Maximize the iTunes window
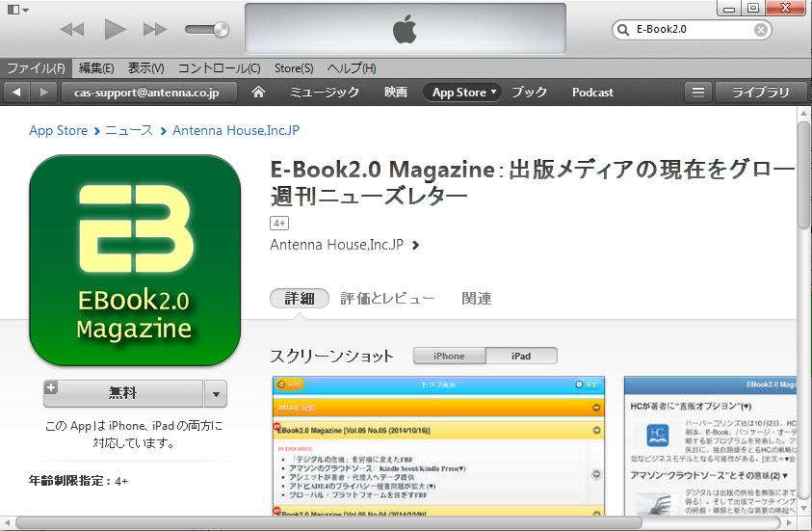 coord(753,8)
